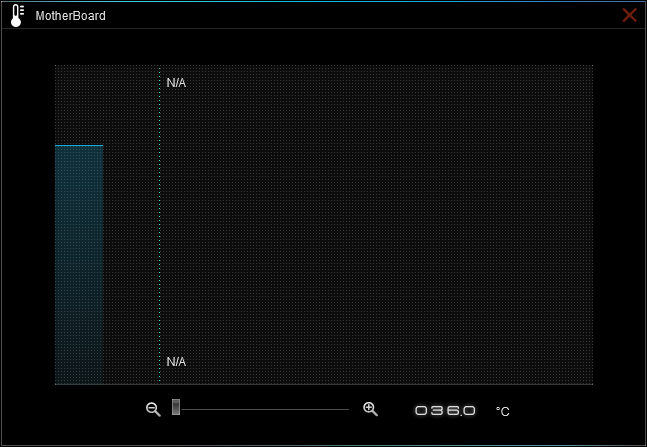Close the MotherBoard temperature window
Image resolution: width=647 pixels, height=447 pixels.
pos(629,15)
